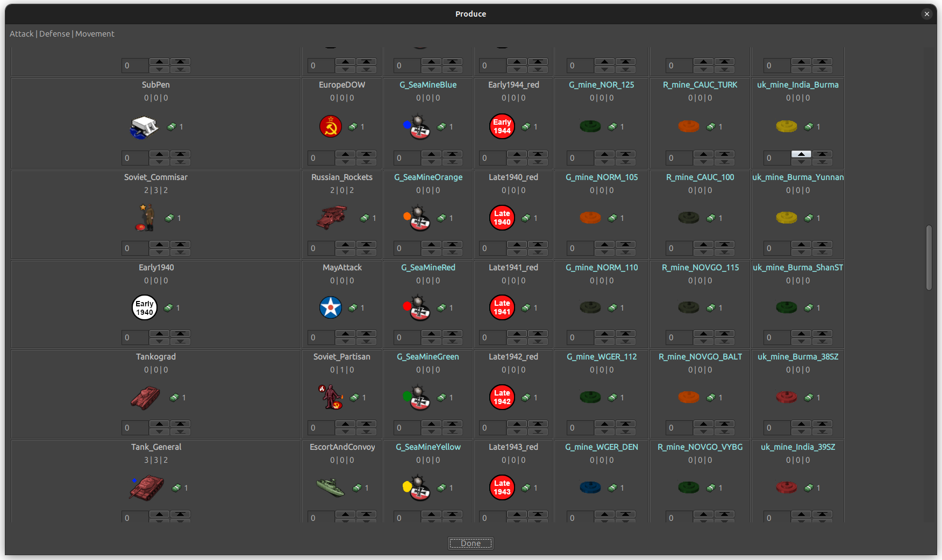
Task: Click the Tank_General tank icon
Action: coord(147,487)
